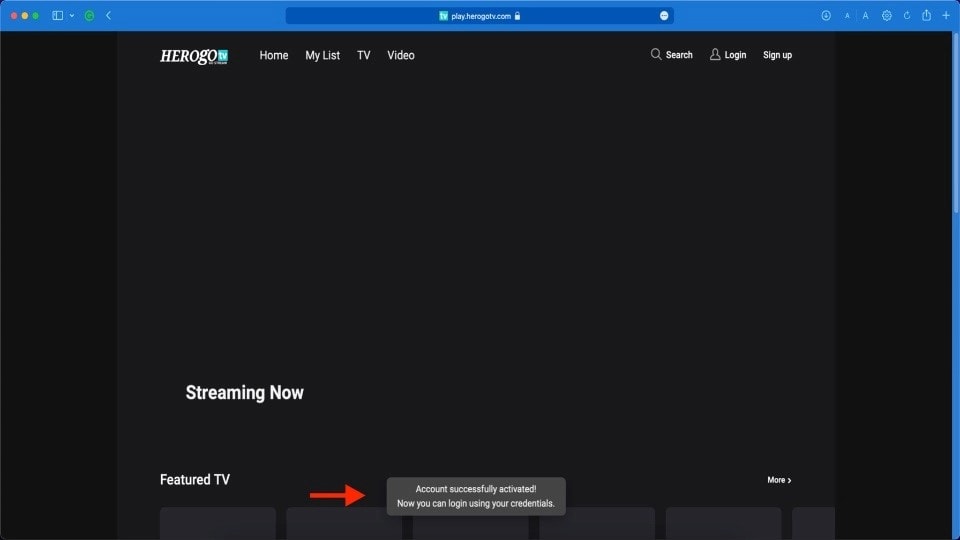Image resolution: width=960 pixels, height=540 pixels.
Task: Reload the page
Action: click(907, 15)
